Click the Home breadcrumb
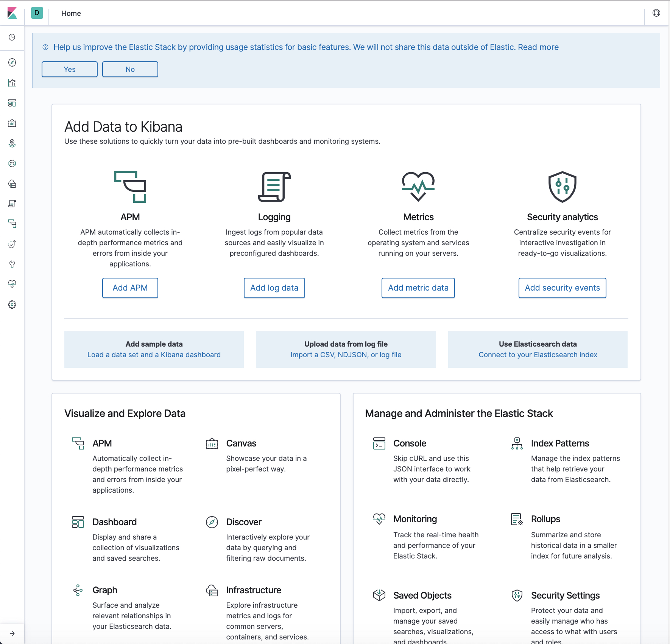Image resolution: width=670 pixels, height=644 pixels. coord(71,13)
